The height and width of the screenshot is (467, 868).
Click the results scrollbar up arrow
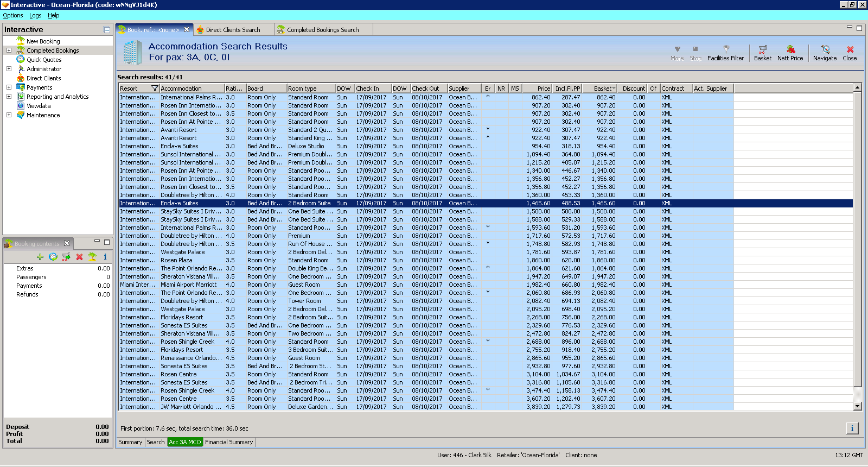point(857,88)
